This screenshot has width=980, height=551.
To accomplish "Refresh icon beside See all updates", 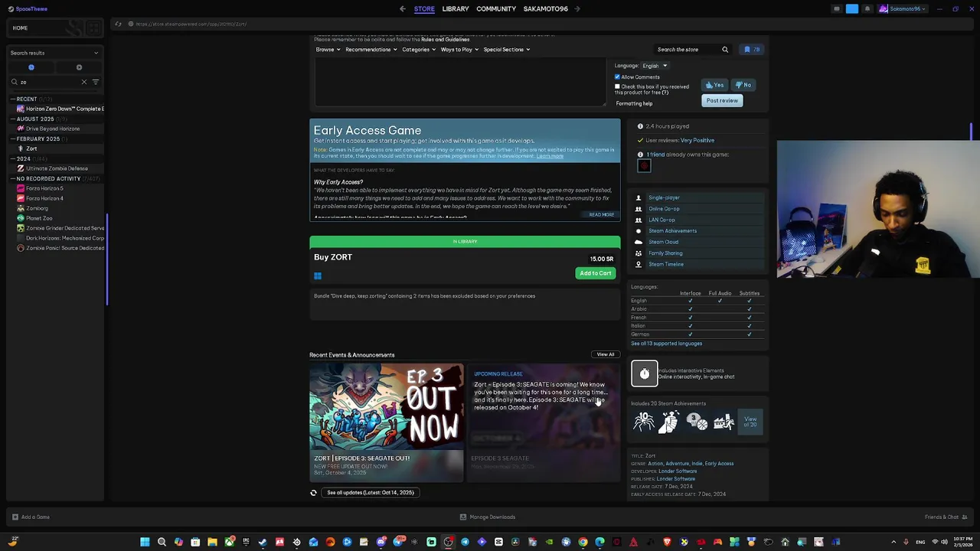I will (313, 493).
